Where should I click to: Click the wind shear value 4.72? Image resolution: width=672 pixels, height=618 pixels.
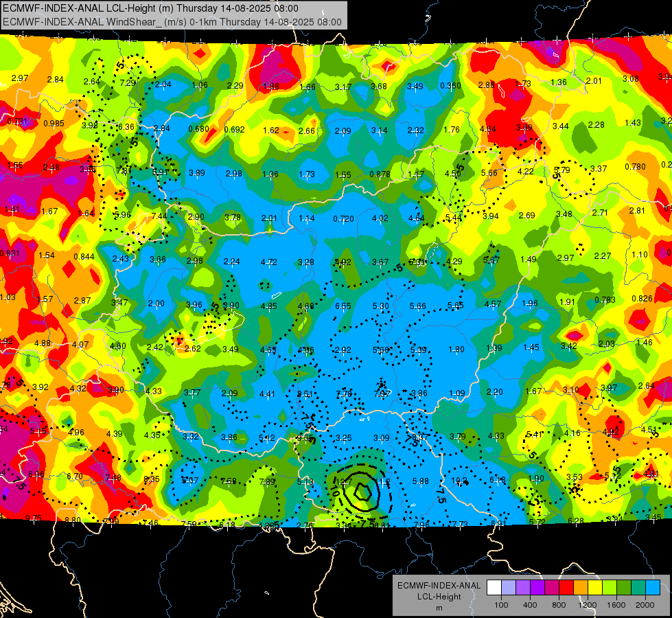(x=268, y=262)
